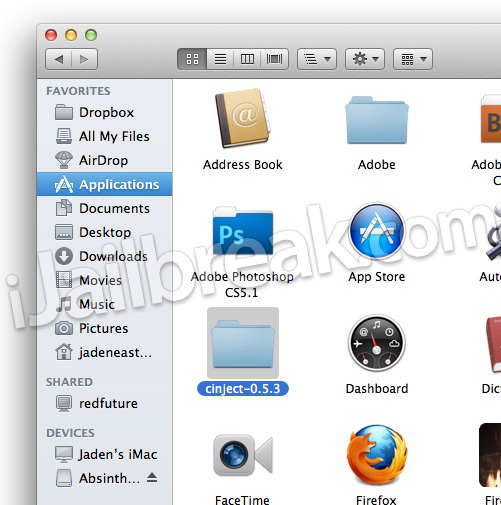Image resolution: width=501 pixels, height=505 pixels.
Task: Click the Desktop sidebar icon
Action: coord(64,232)
